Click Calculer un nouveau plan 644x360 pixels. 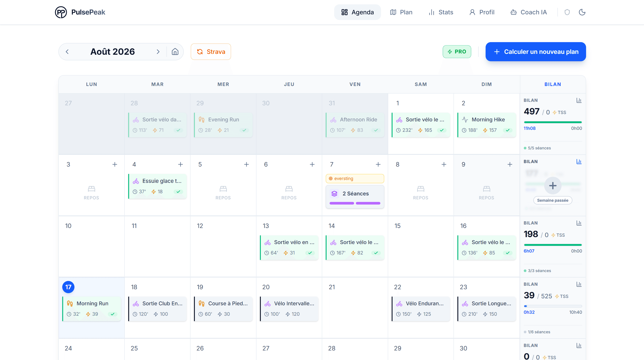coord(536,52)
